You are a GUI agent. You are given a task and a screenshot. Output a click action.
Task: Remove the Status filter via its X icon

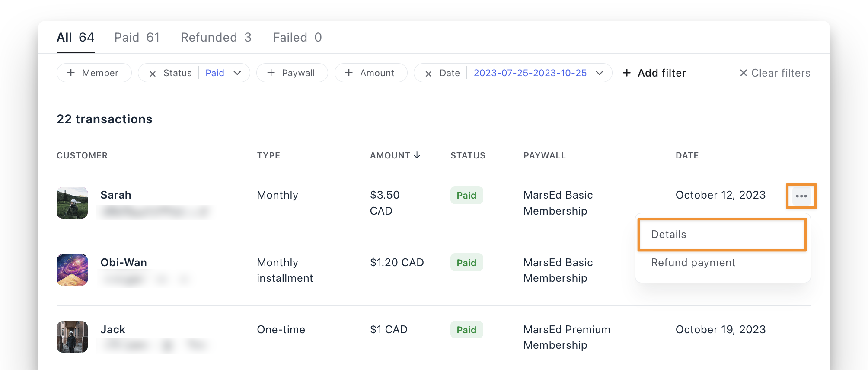152,73
